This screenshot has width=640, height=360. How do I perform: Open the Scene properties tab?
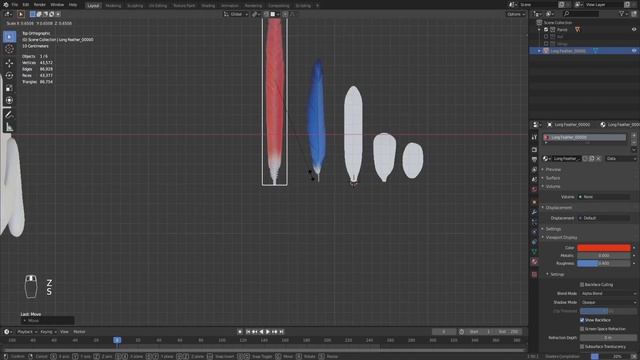534,180
